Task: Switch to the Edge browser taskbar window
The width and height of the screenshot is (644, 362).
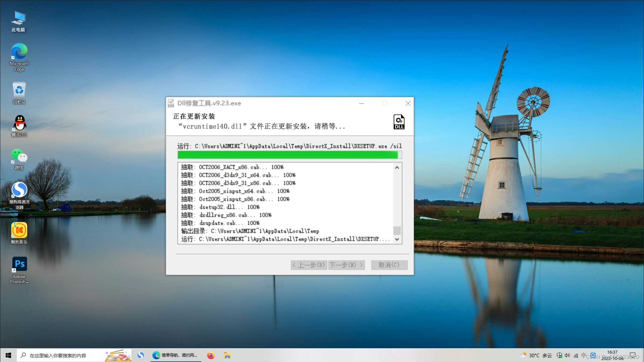Action: tap(175, 355)
